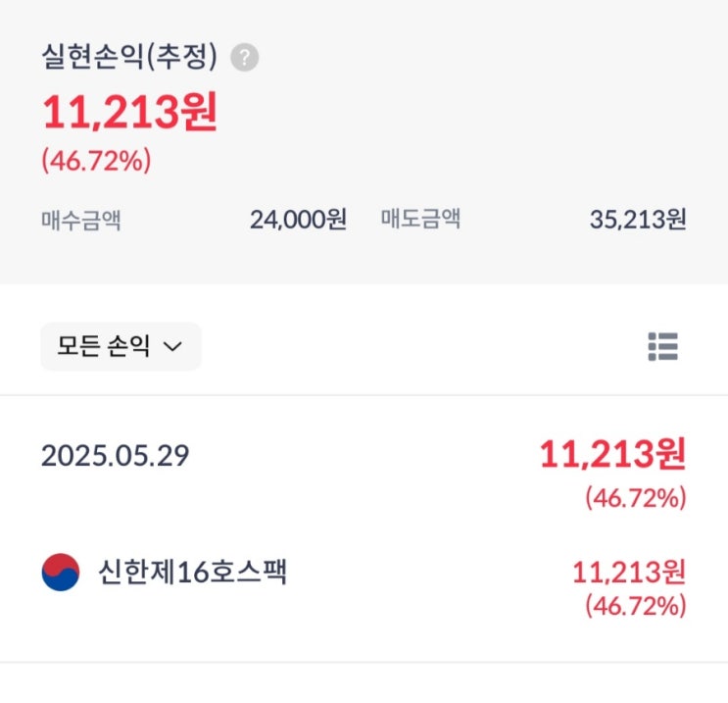Click the help question mark icon

(245, 59)
